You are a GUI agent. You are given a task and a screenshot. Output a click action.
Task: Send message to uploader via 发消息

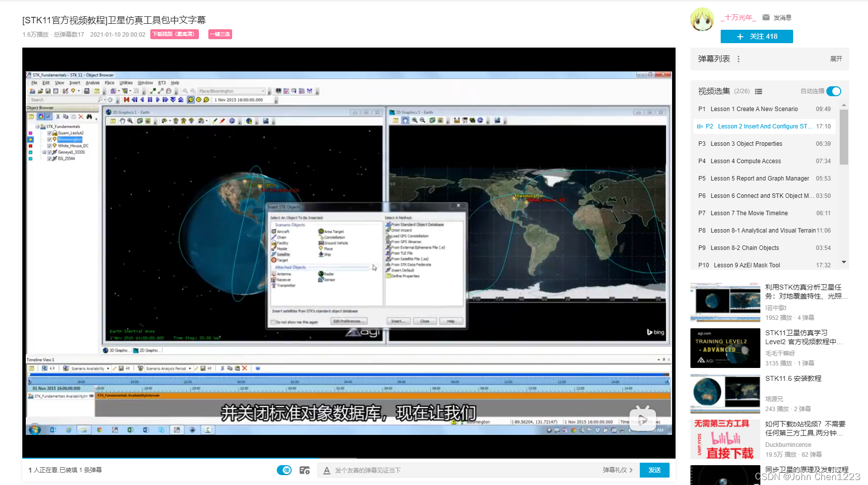(777, 17)
